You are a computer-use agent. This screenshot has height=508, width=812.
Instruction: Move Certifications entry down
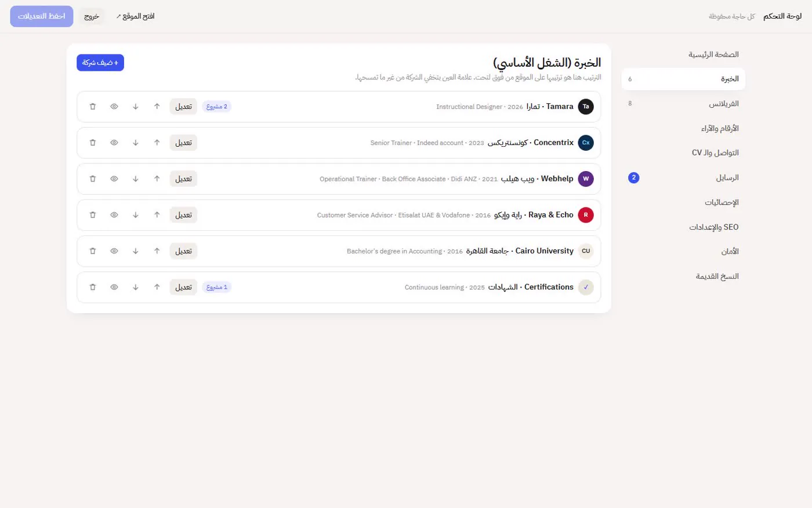pos(136,287)
